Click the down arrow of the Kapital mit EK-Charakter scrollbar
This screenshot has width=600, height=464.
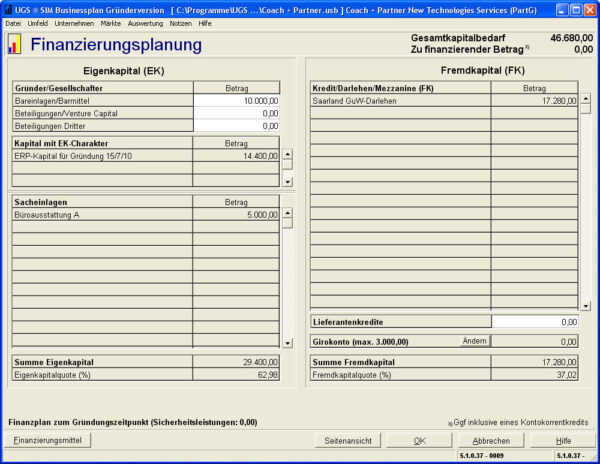[288, 182]
